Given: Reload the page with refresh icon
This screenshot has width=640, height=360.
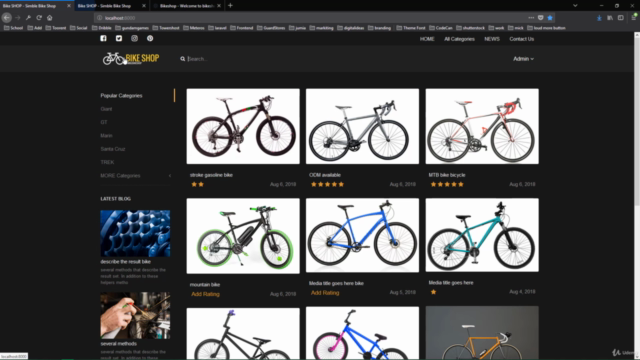Looking at the screenshot, I should click(39, 18).
